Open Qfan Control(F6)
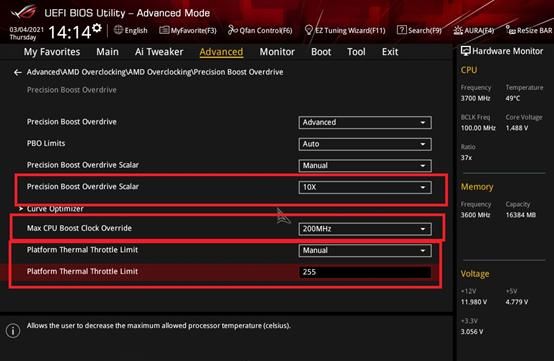554x361 pixels. (260, 30)
